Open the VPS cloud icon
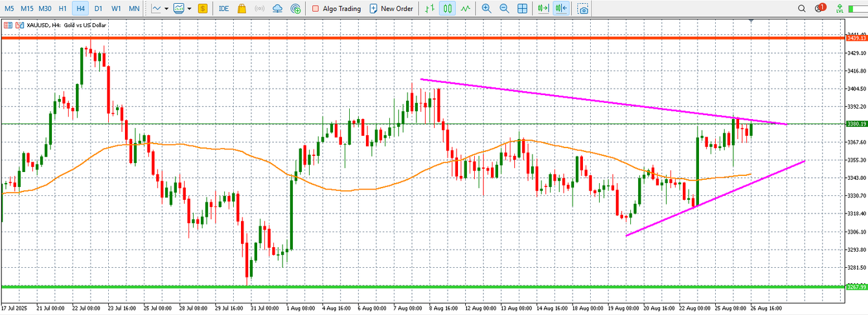This screenshot has height=315, width=868. (277, 8)
